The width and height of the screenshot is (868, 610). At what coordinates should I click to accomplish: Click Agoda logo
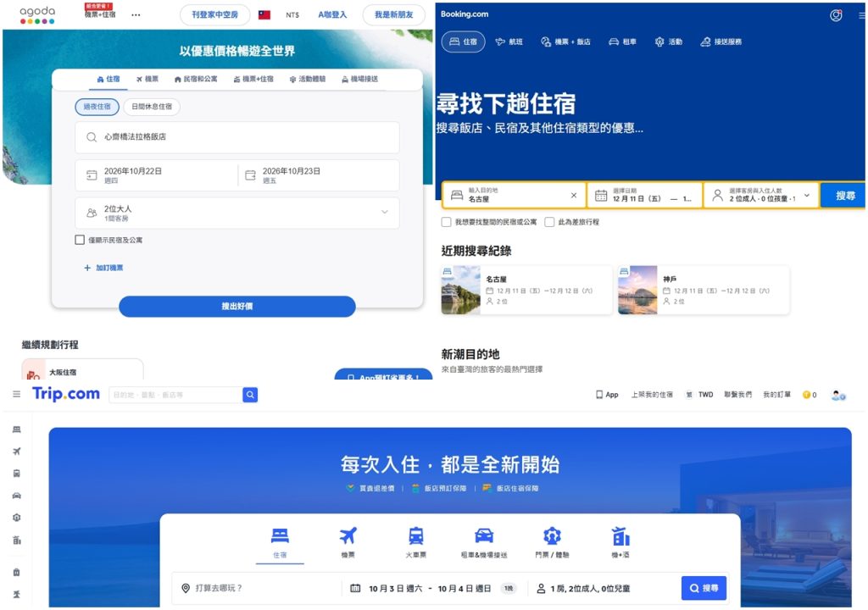tap(37, 15)
